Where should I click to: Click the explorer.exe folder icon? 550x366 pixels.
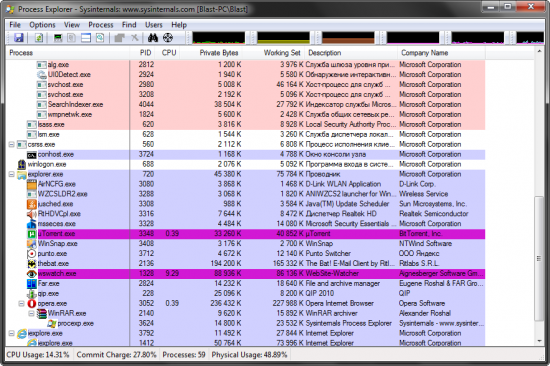pos(22,174)
